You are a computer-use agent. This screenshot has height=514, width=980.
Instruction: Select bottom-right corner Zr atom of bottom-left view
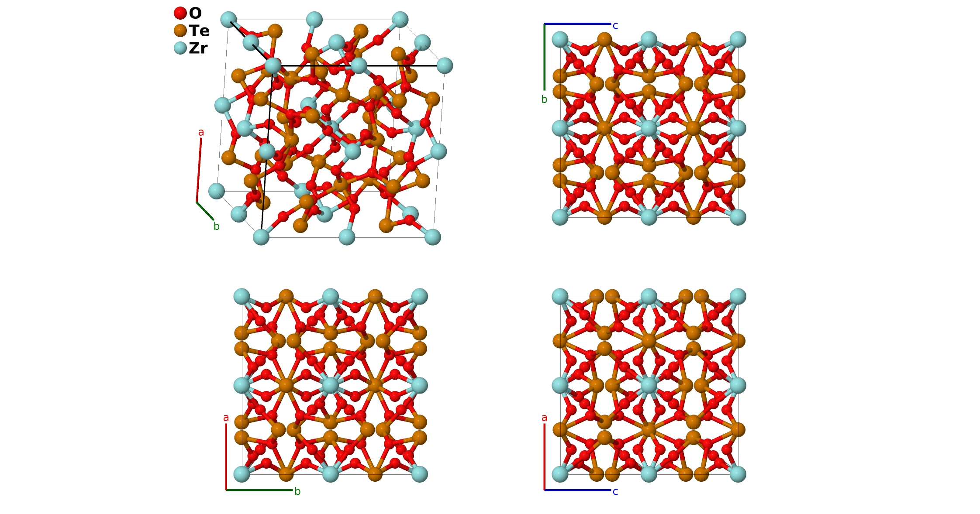pyautogui.click(x=419, y=474)
